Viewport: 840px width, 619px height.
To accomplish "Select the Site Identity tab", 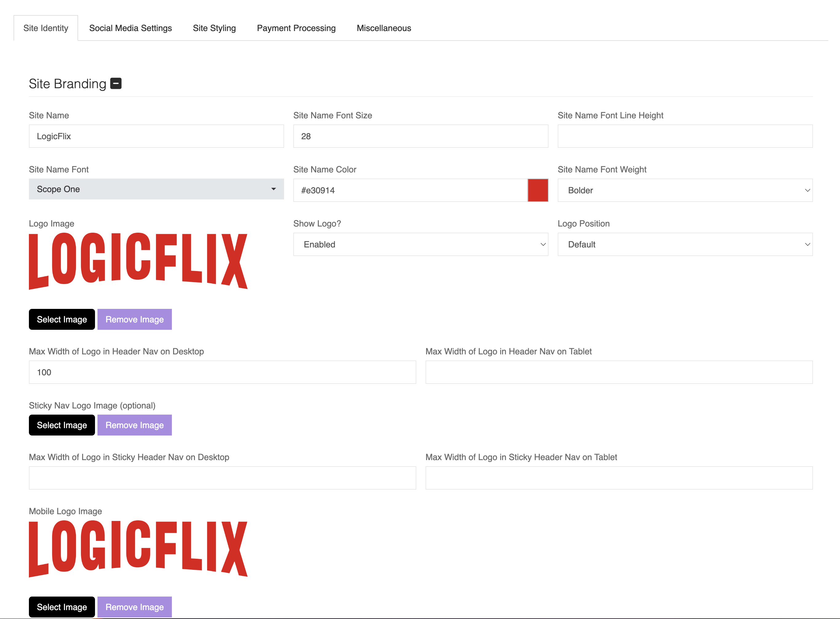I will [46, 28].
